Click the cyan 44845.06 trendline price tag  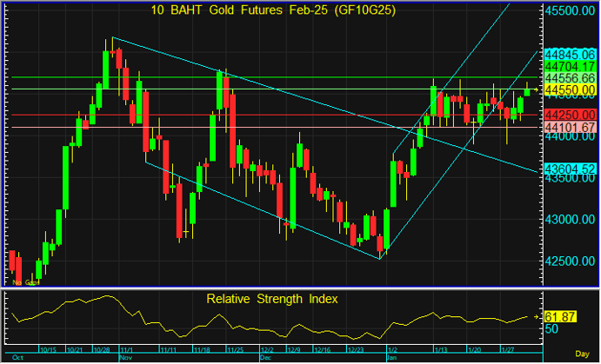(x=570, y=53)
